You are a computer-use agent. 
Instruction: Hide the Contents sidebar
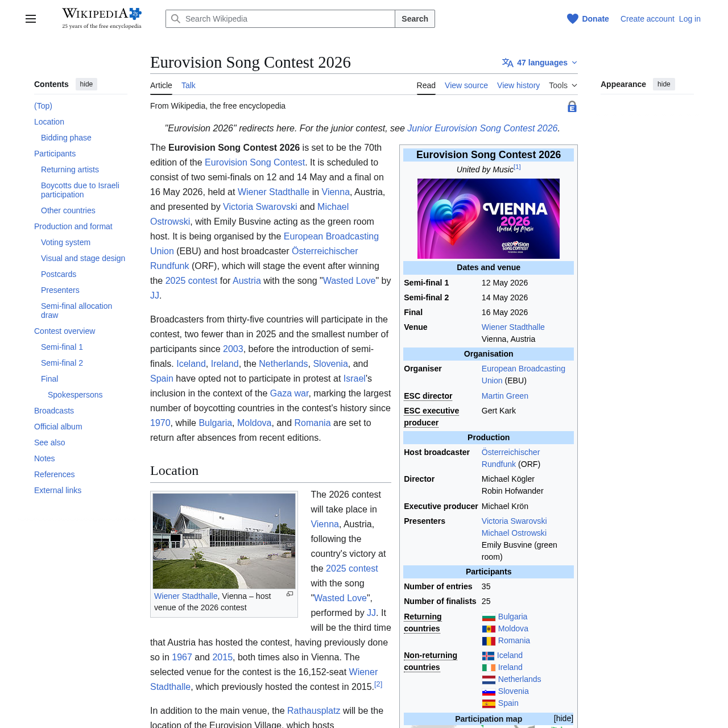[86, 83]
